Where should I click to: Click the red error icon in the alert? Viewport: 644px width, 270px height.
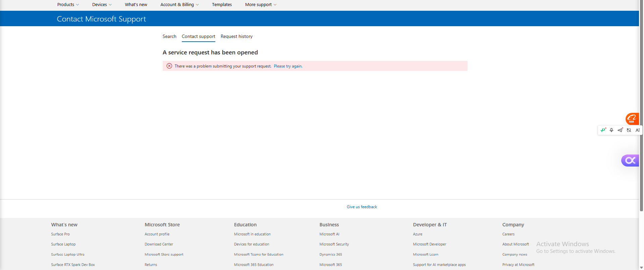pos(169,66)
